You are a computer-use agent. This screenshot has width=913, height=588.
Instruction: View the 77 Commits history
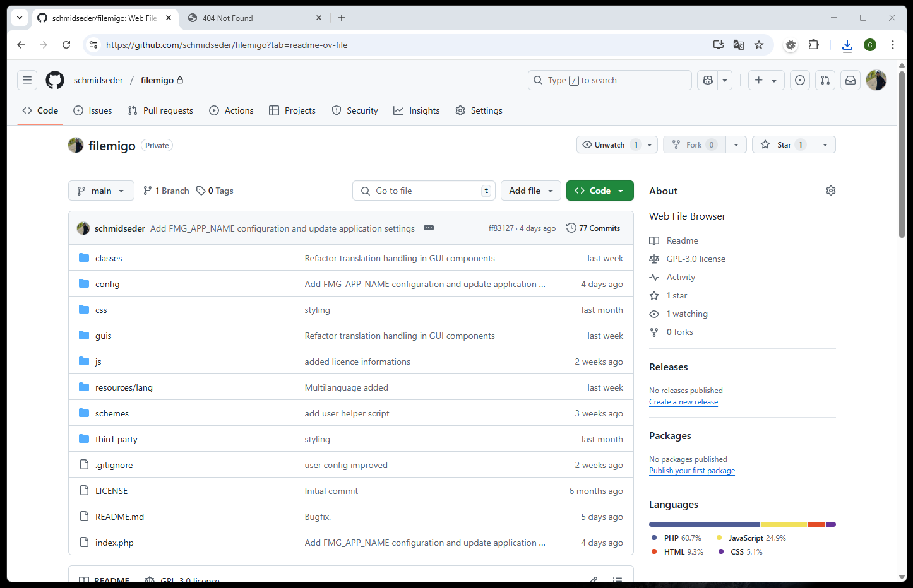pyautogui.click(x=594, y=228)
